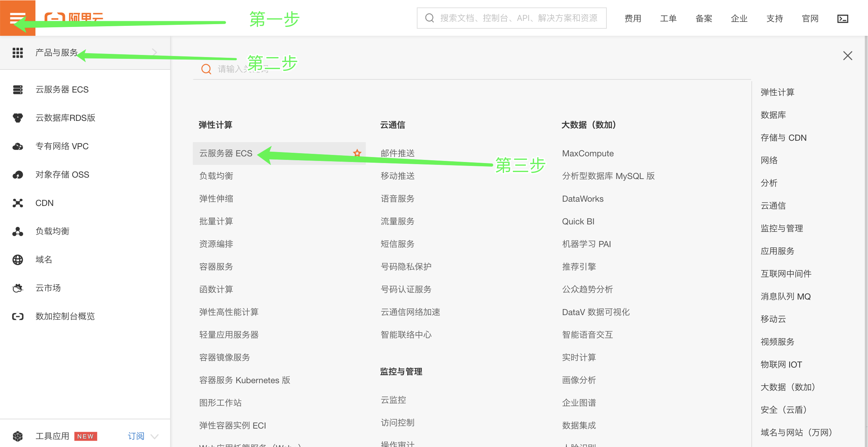Jump to 消息队列 MQ category
This screenshot has width=868, height=447.
[785, 297]
